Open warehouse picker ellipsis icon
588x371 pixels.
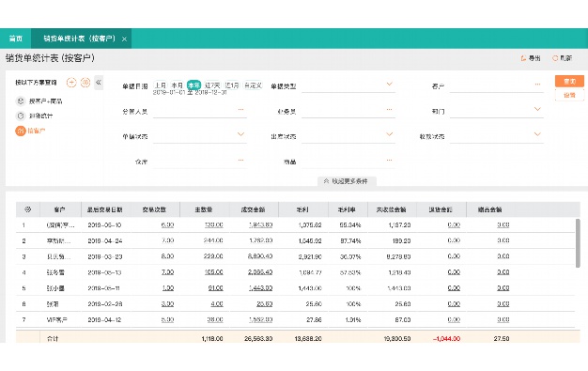click(x=240, y=161)
